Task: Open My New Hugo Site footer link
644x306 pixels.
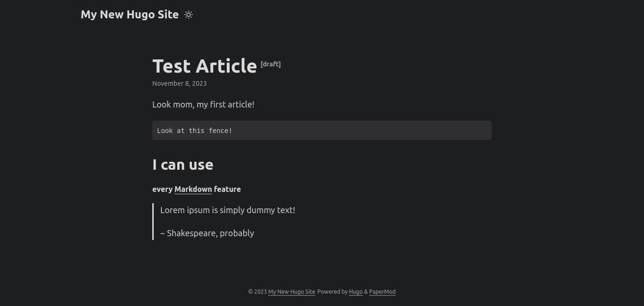Action: 291,291
